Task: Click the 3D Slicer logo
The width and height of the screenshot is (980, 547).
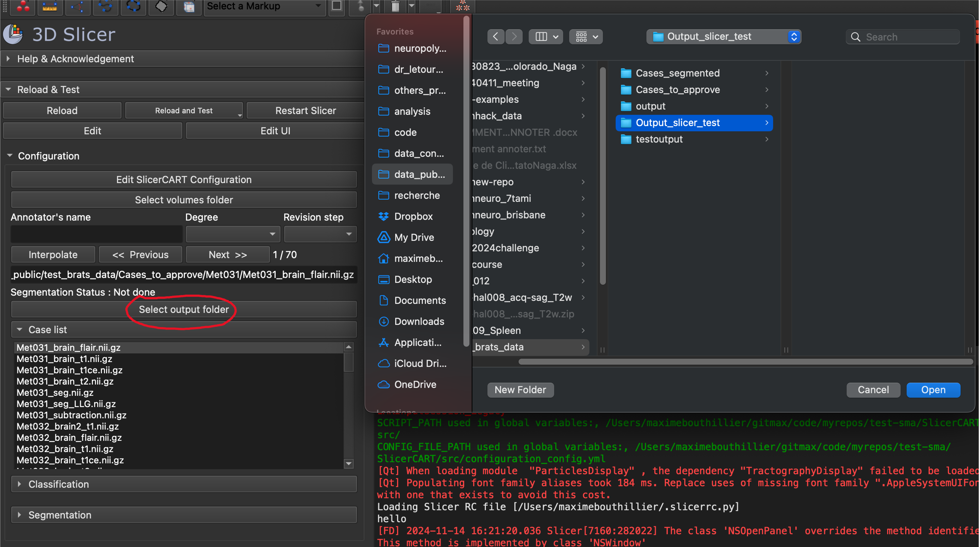Action: pos(14,34)
